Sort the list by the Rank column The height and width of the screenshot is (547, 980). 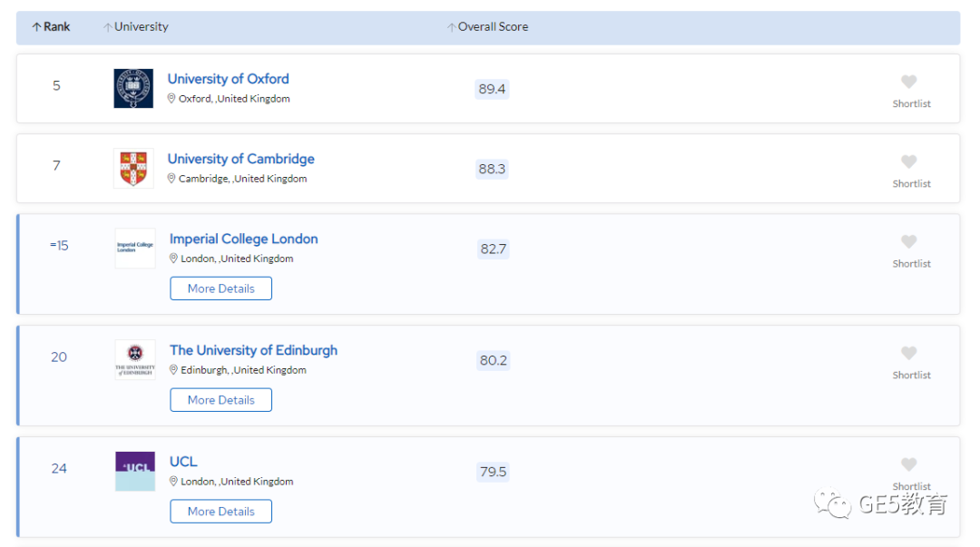point(51,27)
